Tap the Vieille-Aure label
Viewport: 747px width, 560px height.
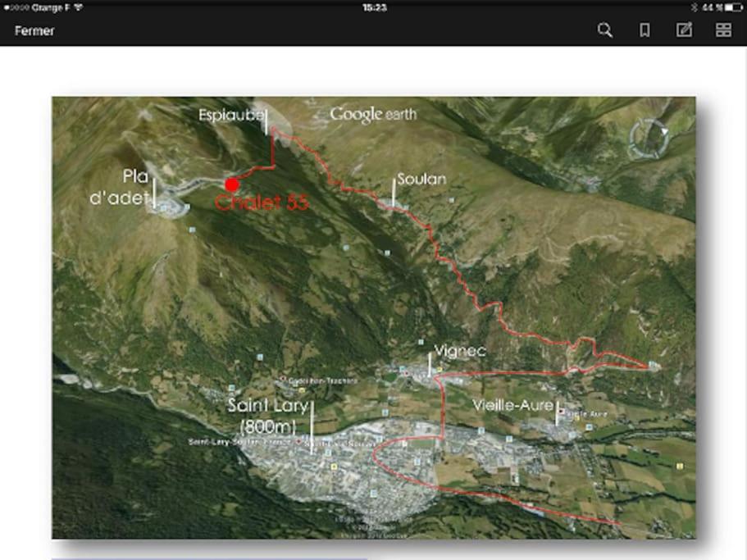513,405
